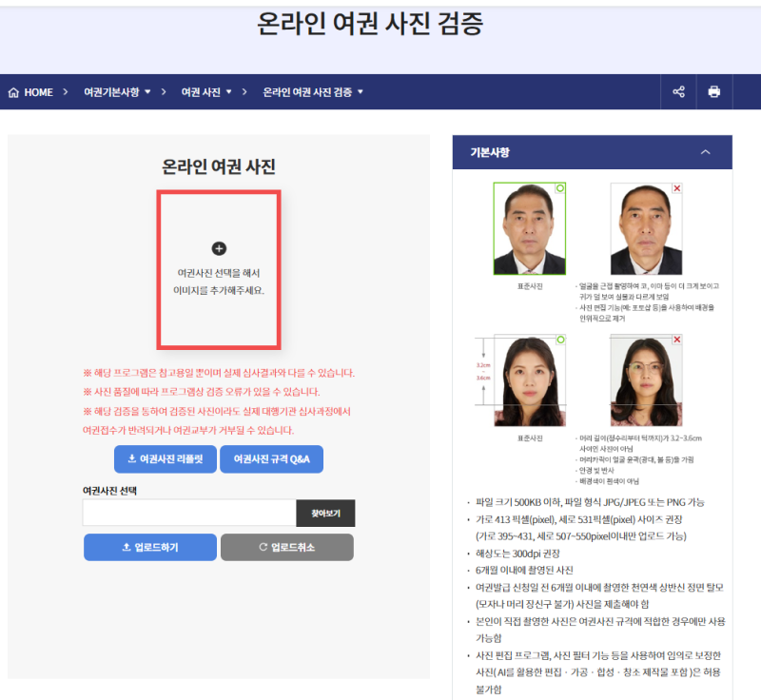Click the print icon in navigation bar
The width and height of the screenshot is (761, 700).
[714, 91]
